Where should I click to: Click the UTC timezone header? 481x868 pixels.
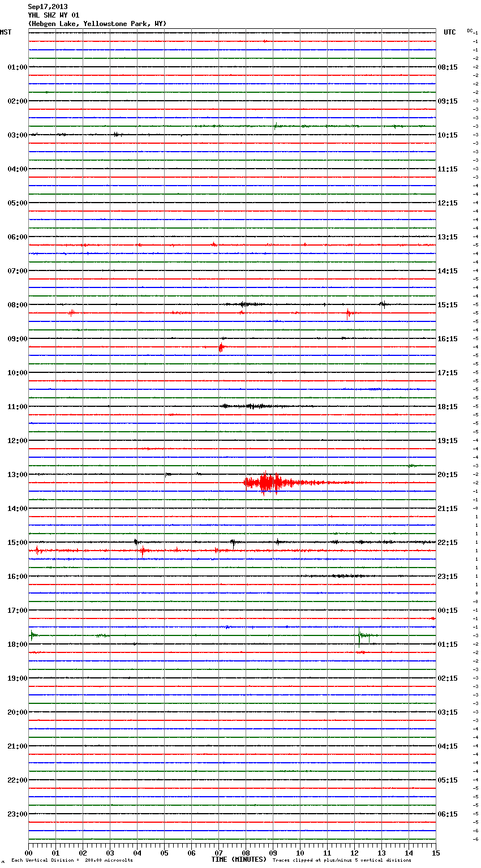coord(449,32)
